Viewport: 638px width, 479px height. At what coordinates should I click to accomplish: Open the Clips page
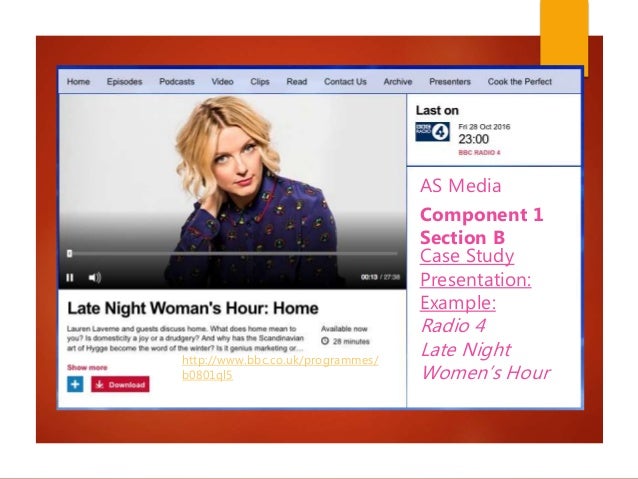260,81
